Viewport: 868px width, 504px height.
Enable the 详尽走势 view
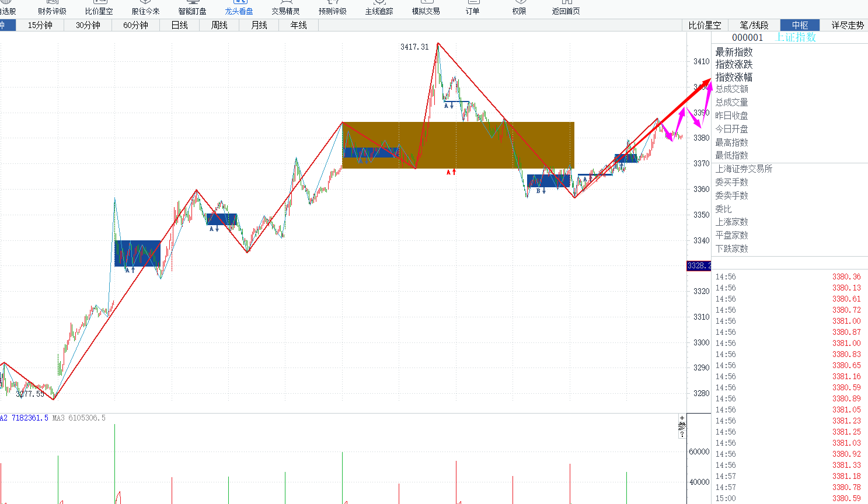tap(847, 25)
